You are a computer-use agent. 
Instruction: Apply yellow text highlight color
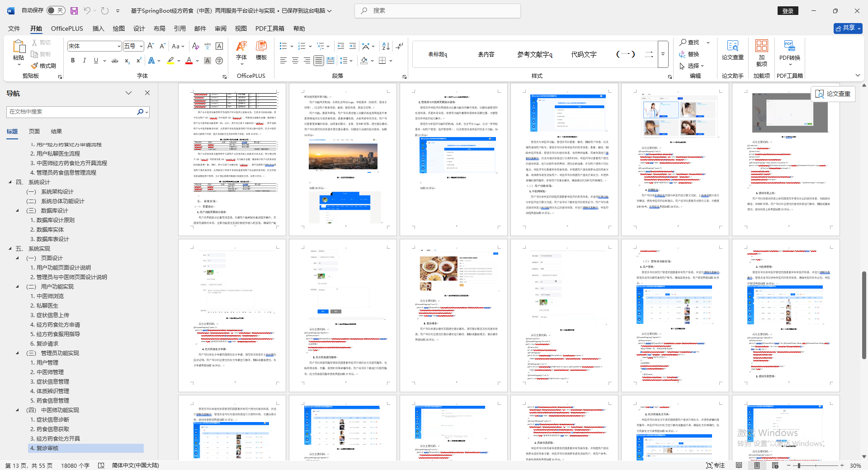pyautogui.click(x=170, y=61)
